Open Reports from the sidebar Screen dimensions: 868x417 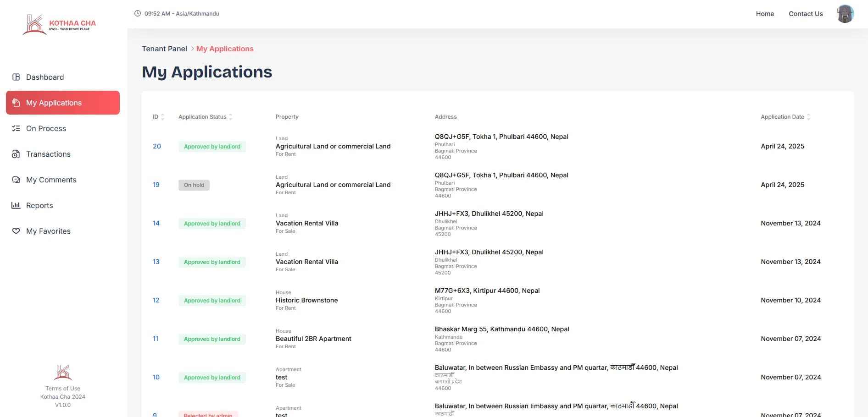(x=63, y=205)
